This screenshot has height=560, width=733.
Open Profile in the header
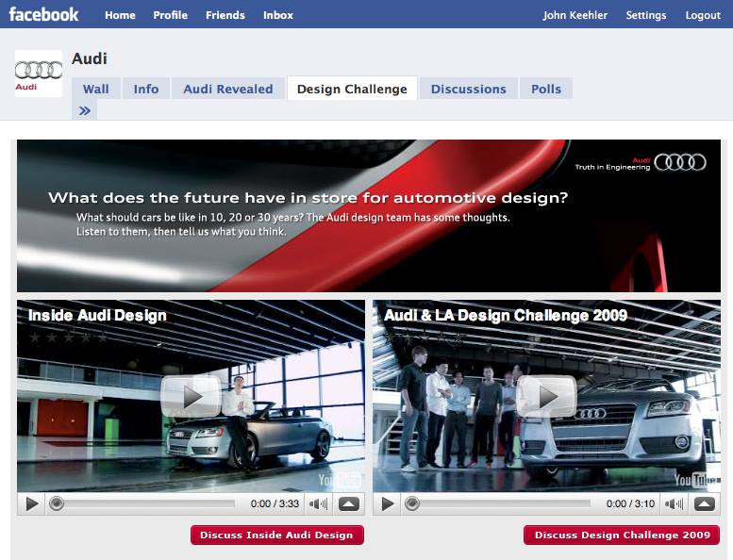pyautogui.click(x=170, y=15)
